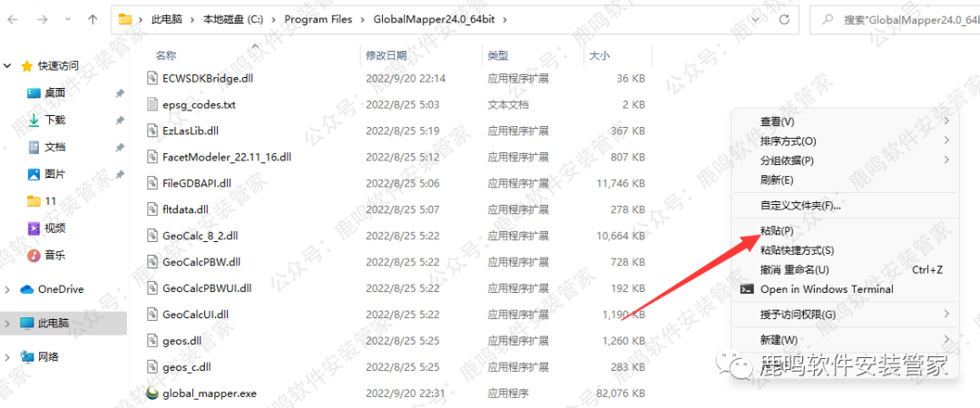Expand the Network tree node
The image size is (980, 408).
pos(8,357)
